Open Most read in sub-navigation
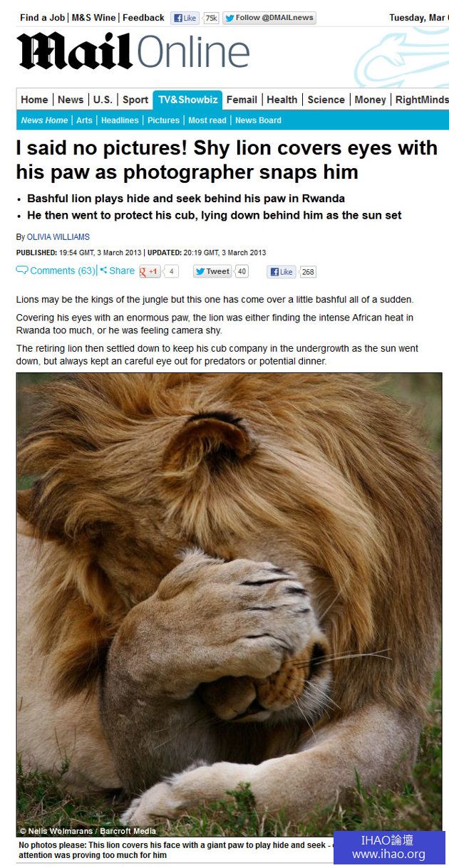The height and width of the screenshot is (868, 449). click(207, 120)
